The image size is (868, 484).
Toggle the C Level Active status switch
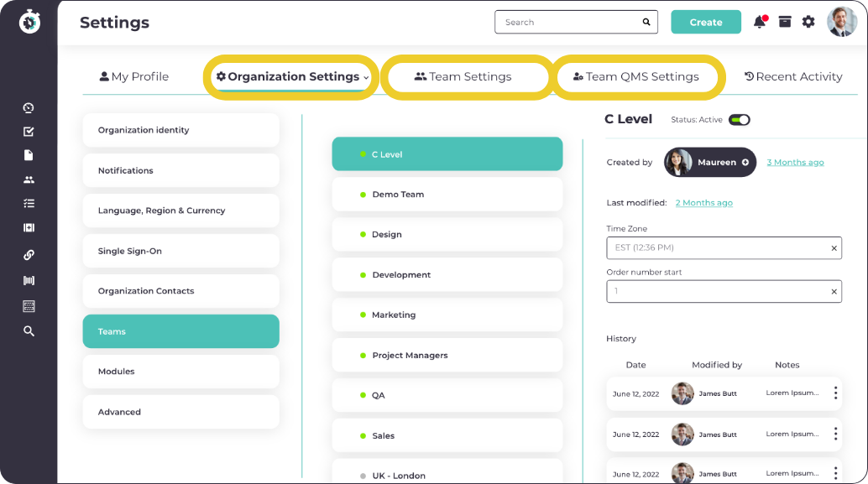coord(739,119)
